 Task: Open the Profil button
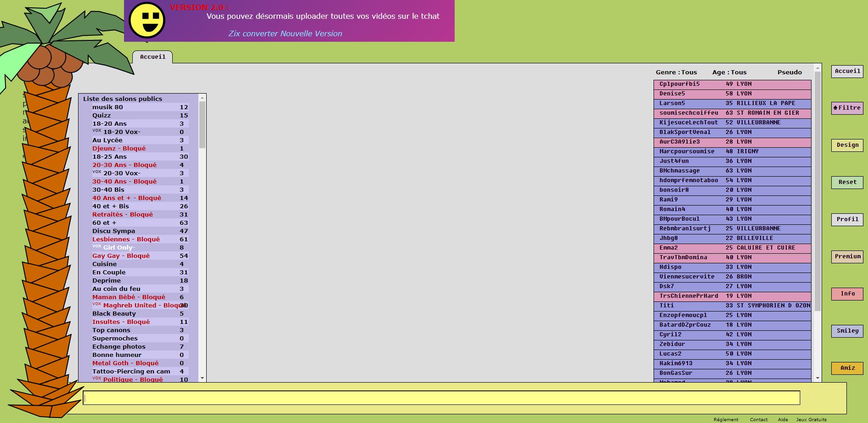click(847, 220)
